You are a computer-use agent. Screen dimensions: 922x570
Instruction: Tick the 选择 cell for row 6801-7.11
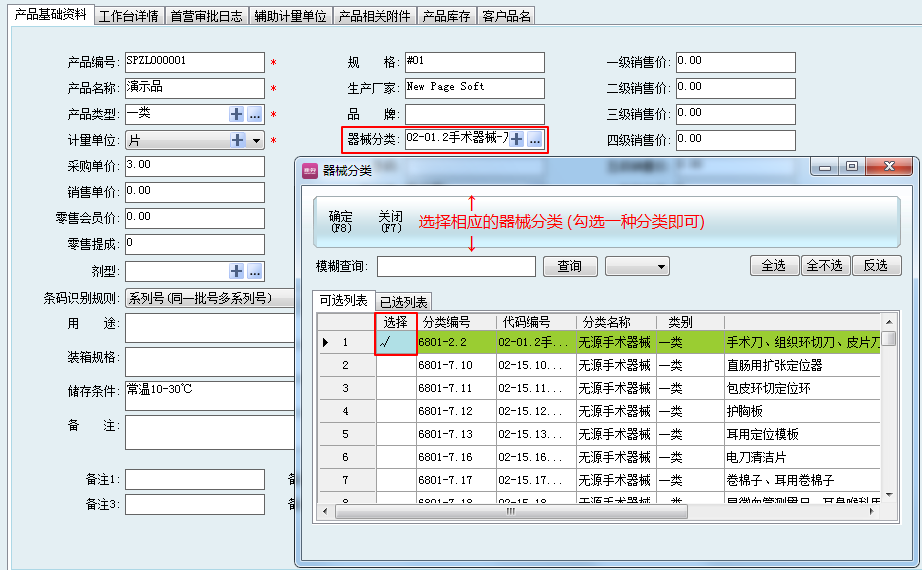(x=395, y=388)
